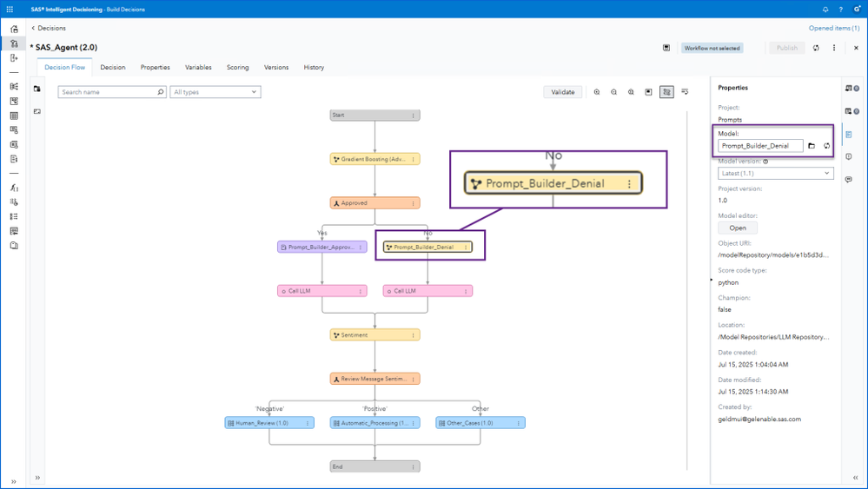Open the Model version dropdown
This screenshot has width=868, height=489.
tap(776, 173)
